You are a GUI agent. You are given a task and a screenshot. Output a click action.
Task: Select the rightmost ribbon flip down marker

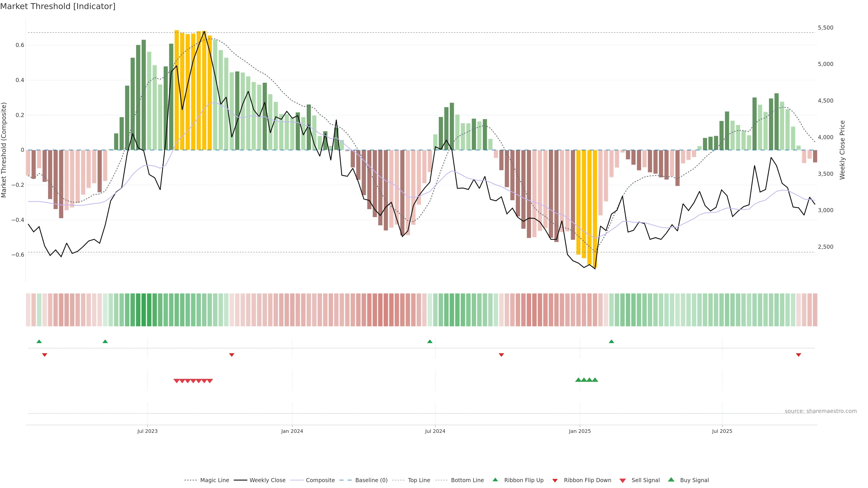799,355
